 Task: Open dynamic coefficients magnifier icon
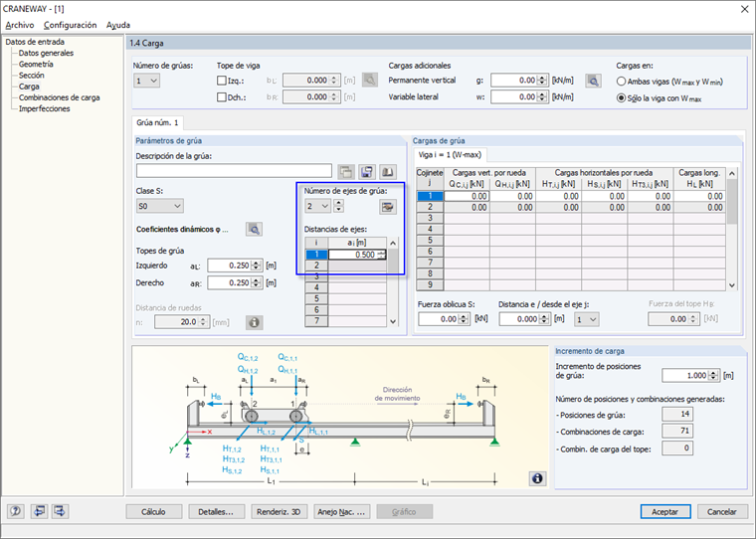pos(254,229)
